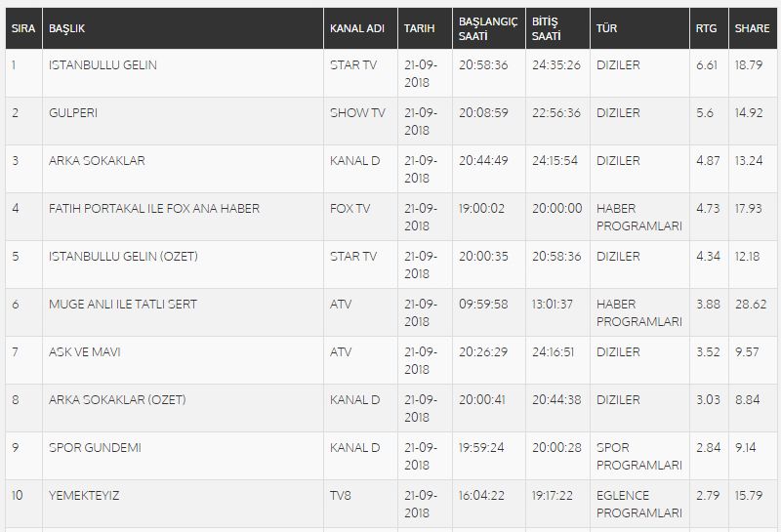Click the KANAL ADI column header
The image size is (781, 532).
pos(360,28)
